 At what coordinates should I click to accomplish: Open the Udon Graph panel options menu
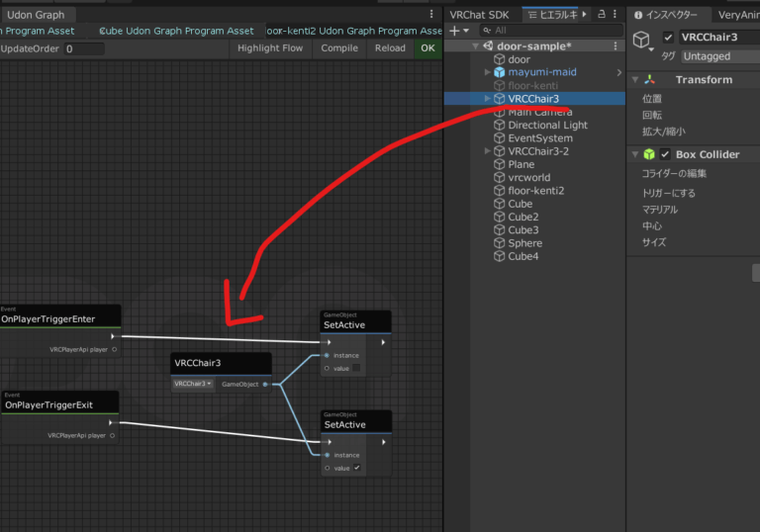coord(431,15)
